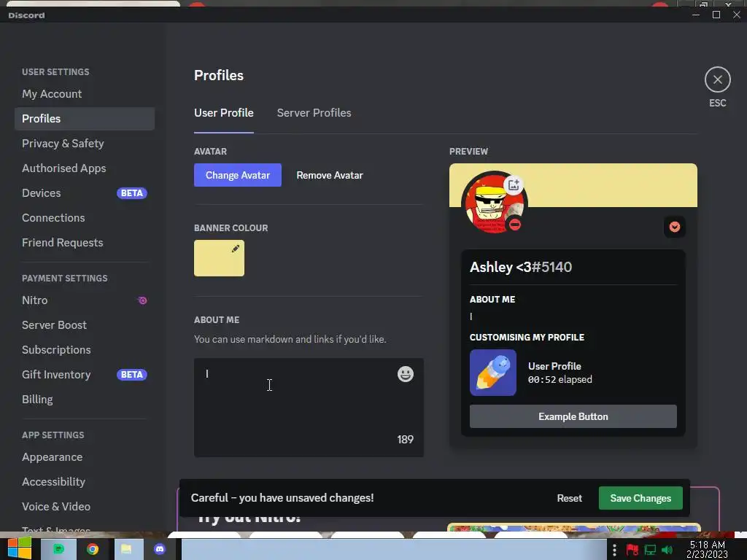747x560 pixels.
Task: Click the profile badge icon in preview
Action: pyautogui.click(x=675, y=227)
